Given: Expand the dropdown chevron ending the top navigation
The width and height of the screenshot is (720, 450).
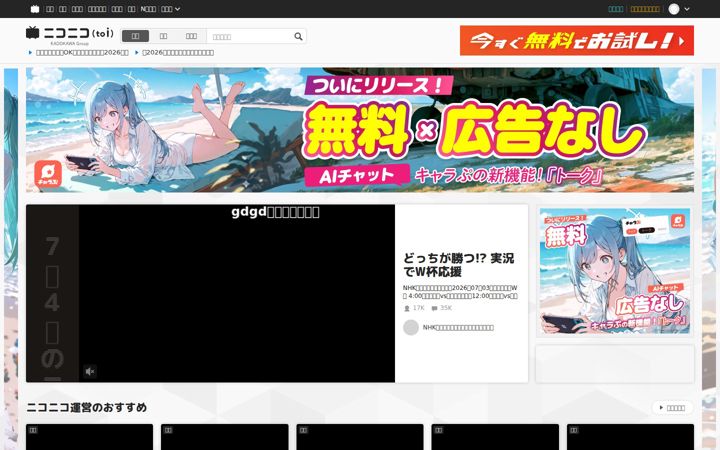Looking at the screenshot, I should click(x=178, y=9).
